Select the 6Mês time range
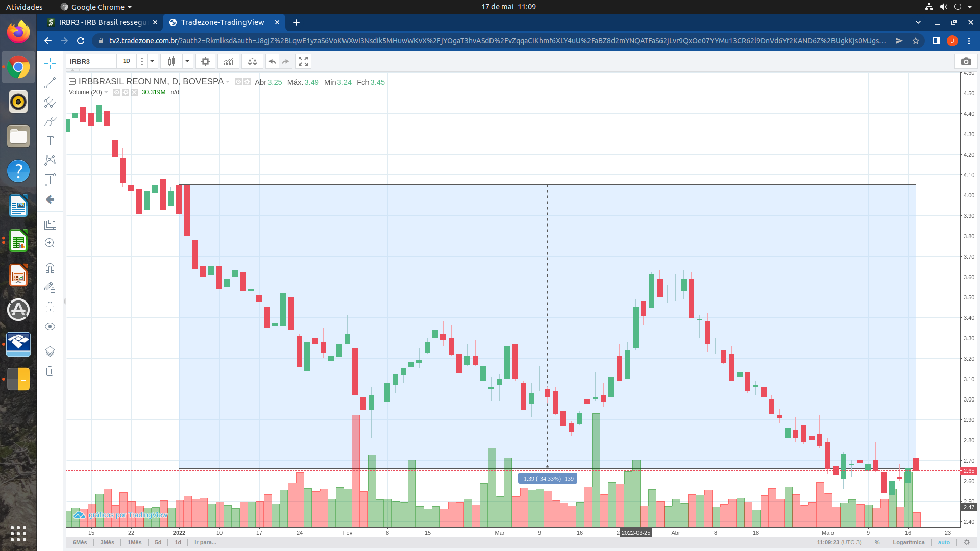 click(80, 542)
